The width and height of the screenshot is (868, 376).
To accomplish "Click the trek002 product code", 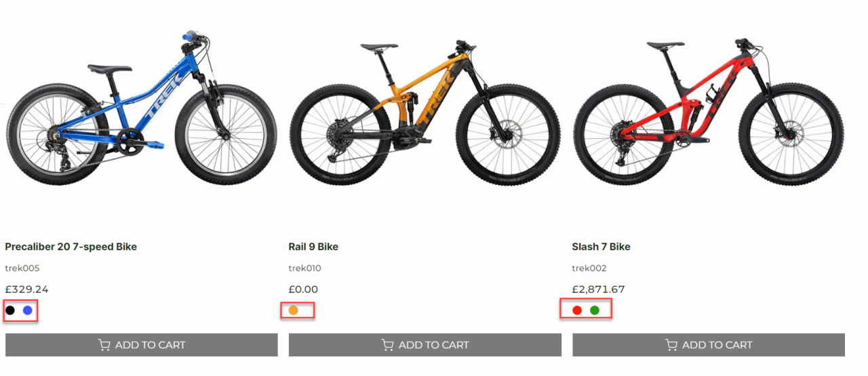I will point(589,268).
